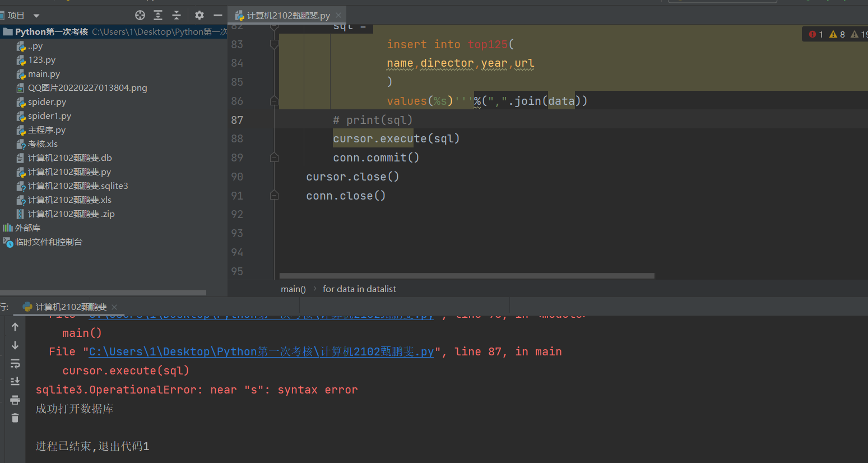Collapse the code fold at line 89

click(274, 158)
